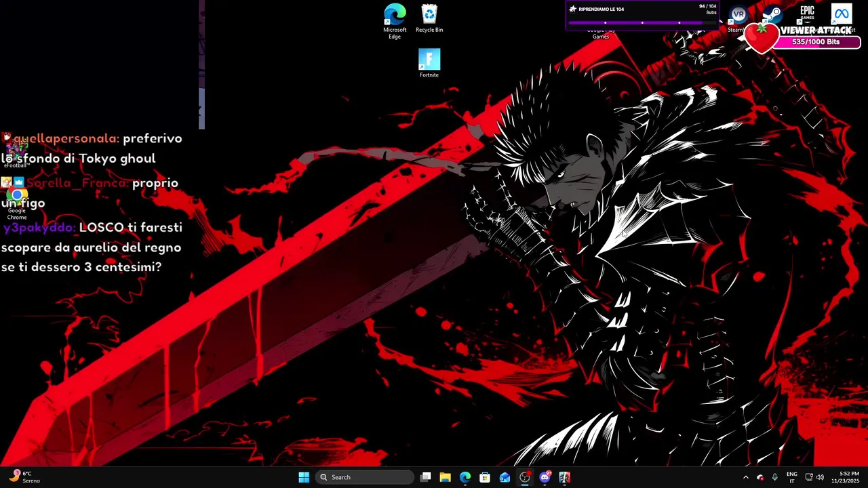Open the volume speaker tray icon
Viewport: 868px width, 488px height.
(820, 477)
